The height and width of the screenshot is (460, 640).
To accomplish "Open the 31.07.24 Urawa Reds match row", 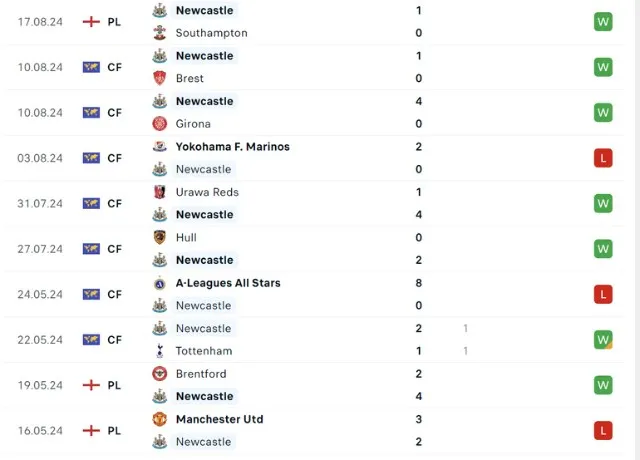I will 320,203.
